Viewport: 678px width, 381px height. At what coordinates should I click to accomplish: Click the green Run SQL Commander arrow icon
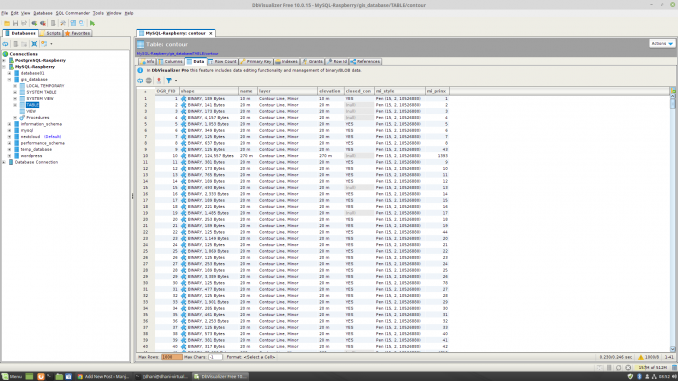(x=92, y=23)
